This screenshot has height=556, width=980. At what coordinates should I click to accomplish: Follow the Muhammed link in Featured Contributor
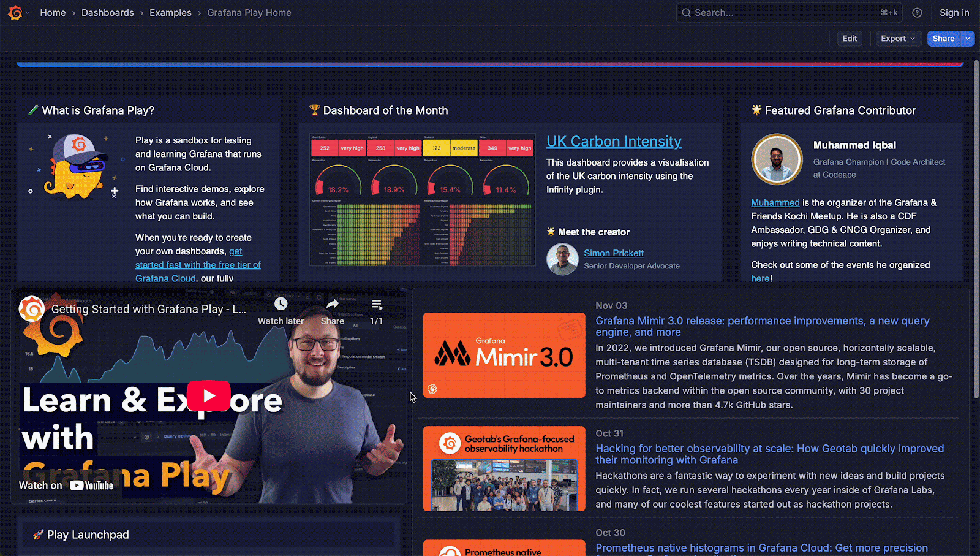coord(775,202)
